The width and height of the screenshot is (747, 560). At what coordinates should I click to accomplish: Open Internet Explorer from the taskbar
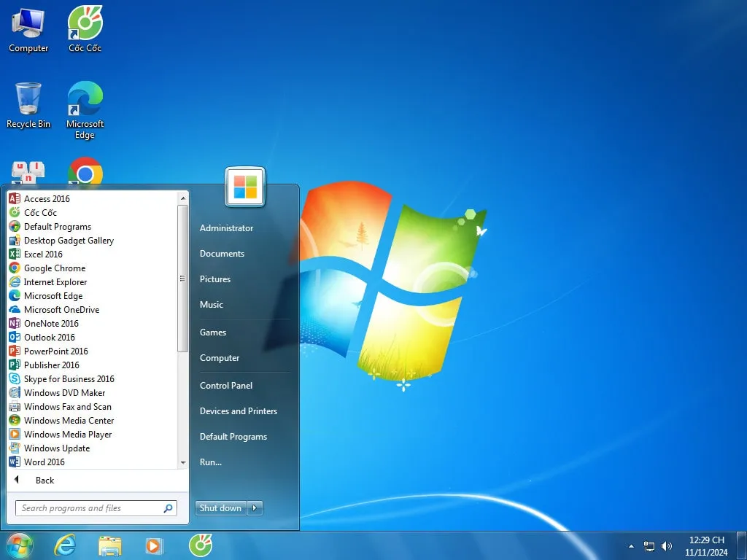click(65, 545)
